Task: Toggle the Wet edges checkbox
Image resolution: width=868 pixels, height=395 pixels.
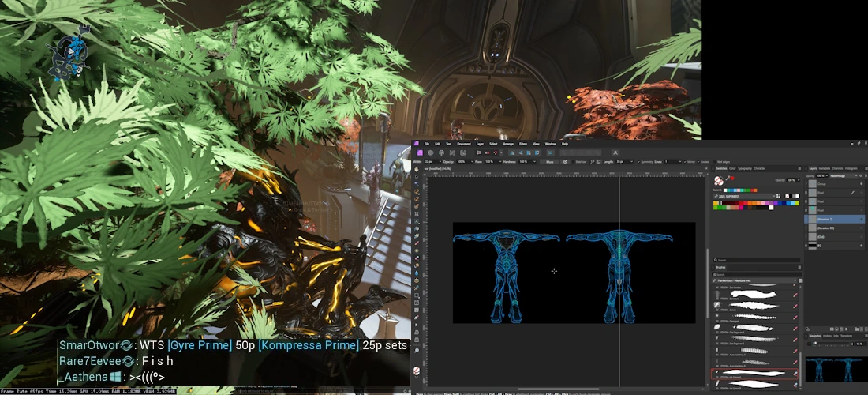Action: [x=715, y=162]
